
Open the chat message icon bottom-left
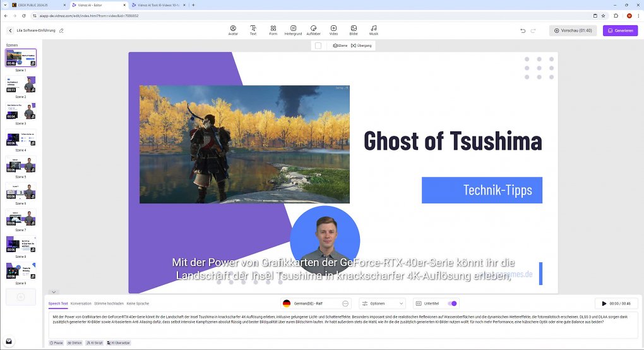point(9,341)
